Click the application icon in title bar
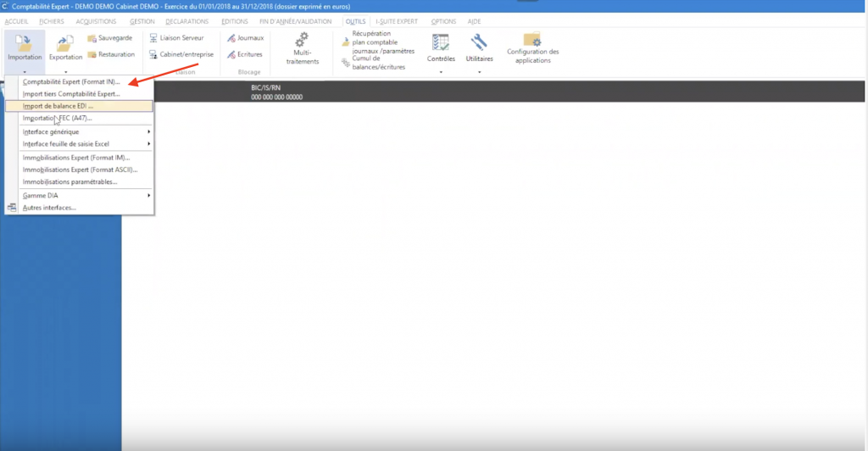Screen dimensions: 868x451 click(5, 6)
